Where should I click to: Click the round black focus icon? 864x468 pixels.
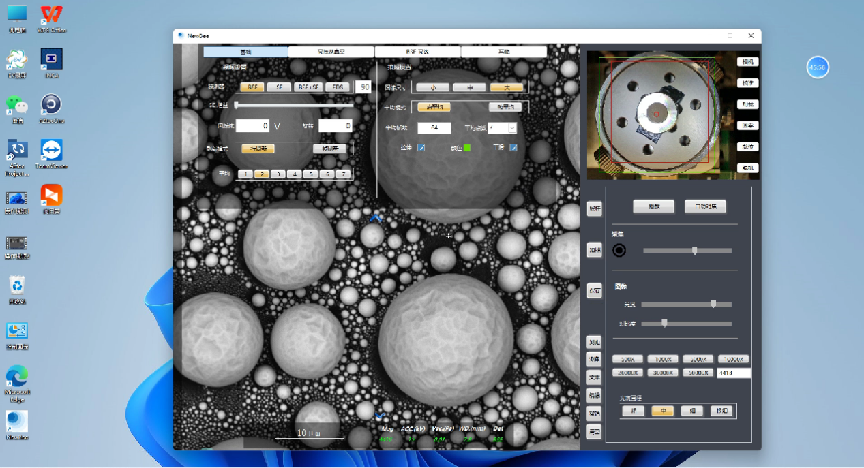(619, 250)
